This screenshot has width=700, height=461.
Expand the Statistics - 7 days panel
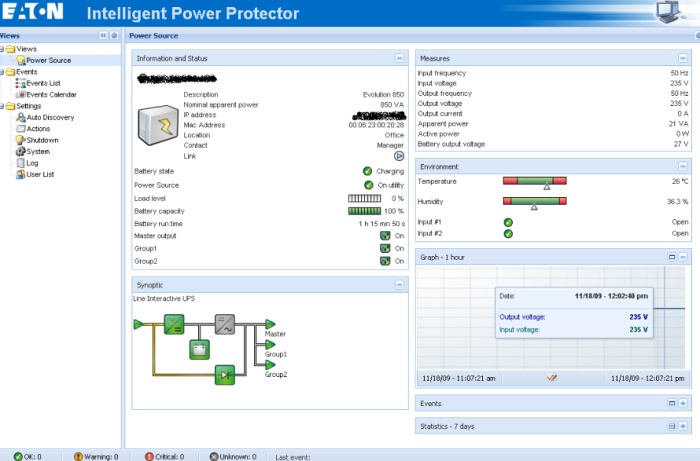coord(683,426)
